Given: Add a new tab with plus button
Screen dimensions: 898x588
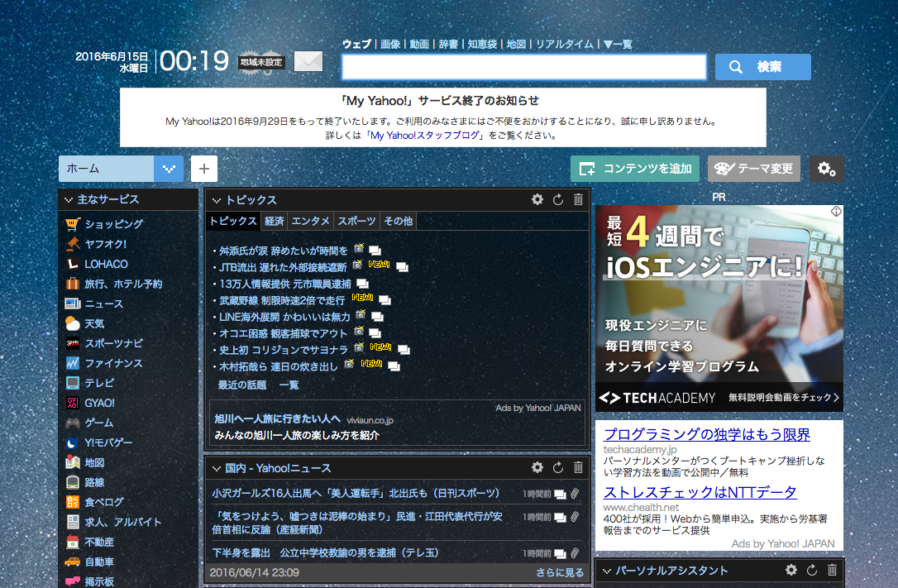Looking at the screenshot, I should click(x=204, y=169).
